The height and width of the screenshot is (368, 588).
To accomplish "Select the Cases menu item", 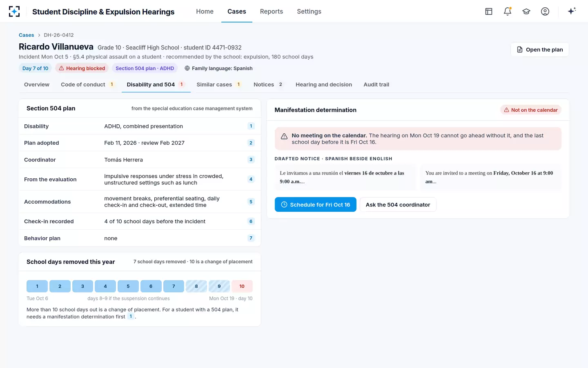I will click(237, 11).
